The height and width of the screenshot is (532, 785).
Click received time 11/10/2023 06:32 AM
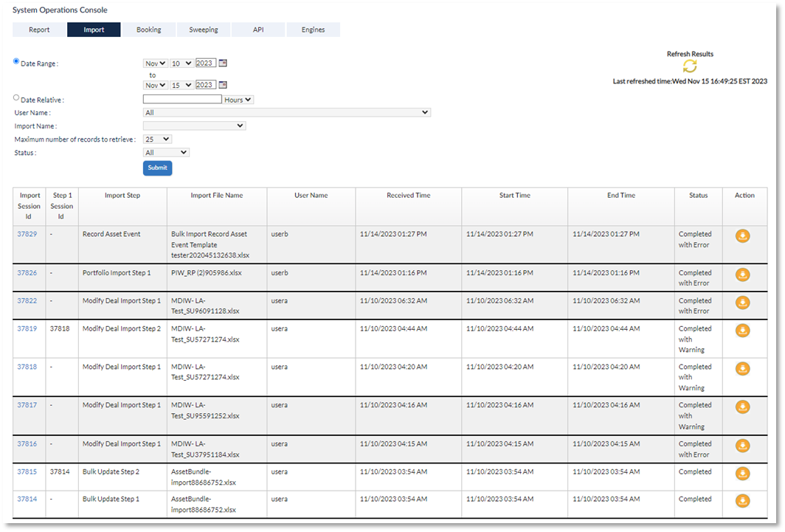point(393,301)
